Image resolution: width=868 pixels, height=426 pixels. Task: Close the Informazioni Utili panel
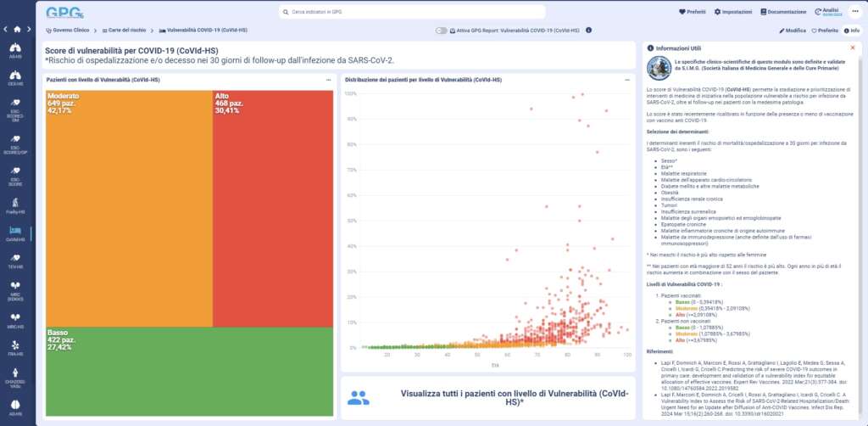pyautogui.click(x=854, y=48)
